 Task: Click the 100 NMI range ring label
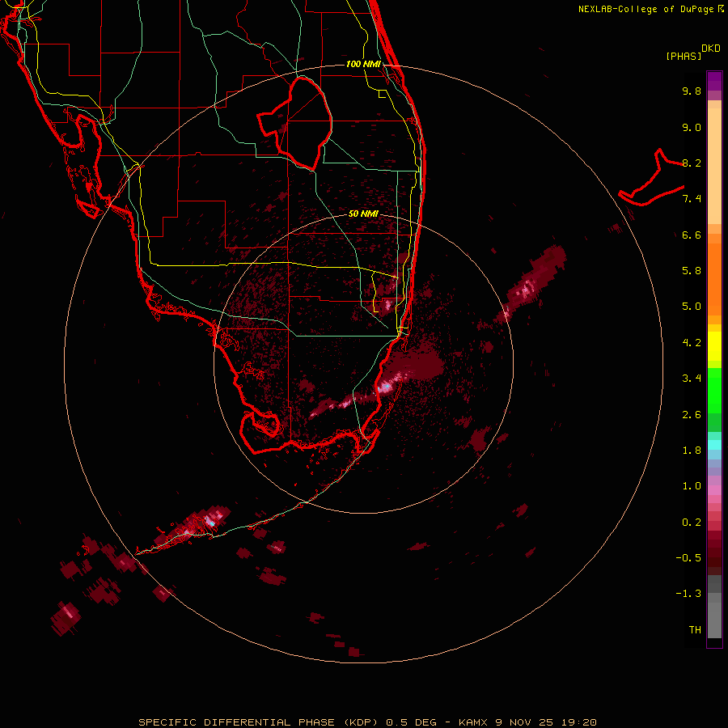[x=363, y=64]
